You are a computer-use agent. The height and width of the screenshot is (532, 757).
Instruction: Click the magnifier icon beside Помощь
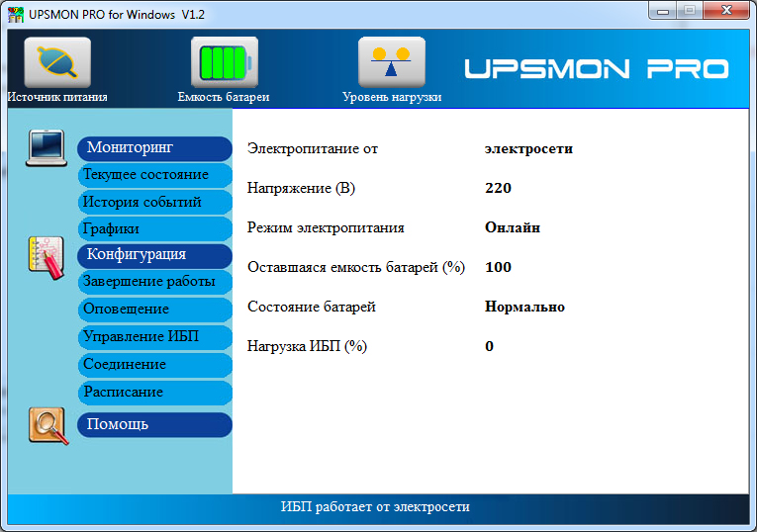coord(48,425)
